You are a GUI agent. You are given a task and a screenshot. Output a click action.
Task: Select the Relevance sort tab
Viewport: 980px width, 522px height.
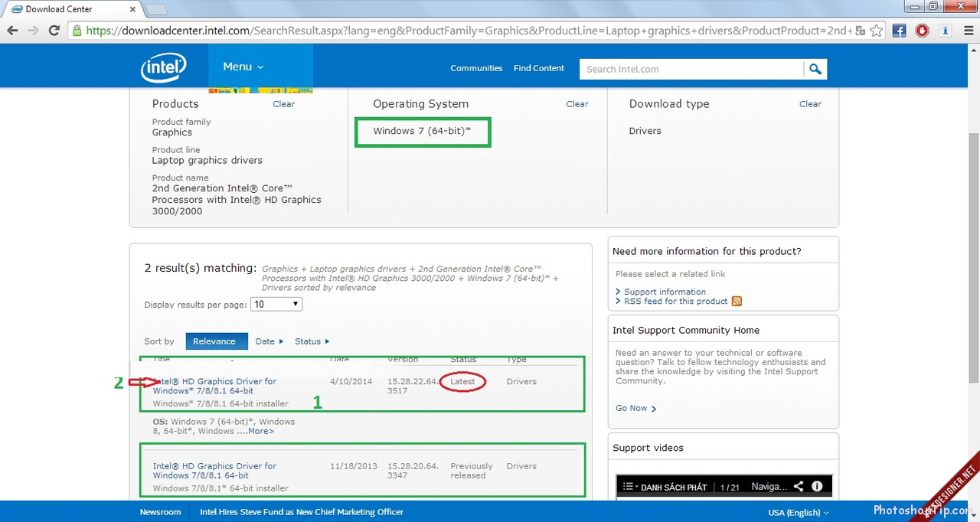(x=216, y=341)
